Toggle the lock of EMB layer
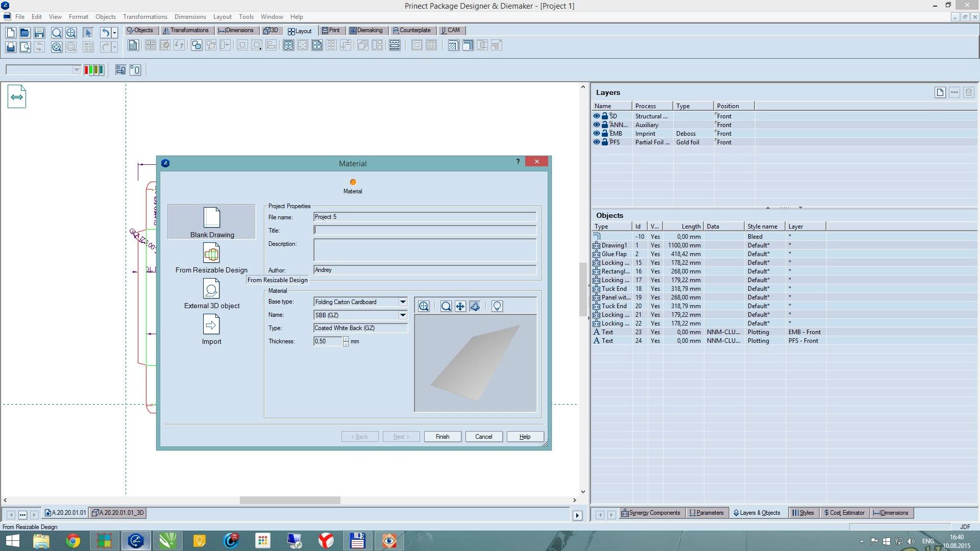The width and height of the screenshot is (980, 551). tap(605, 133)
